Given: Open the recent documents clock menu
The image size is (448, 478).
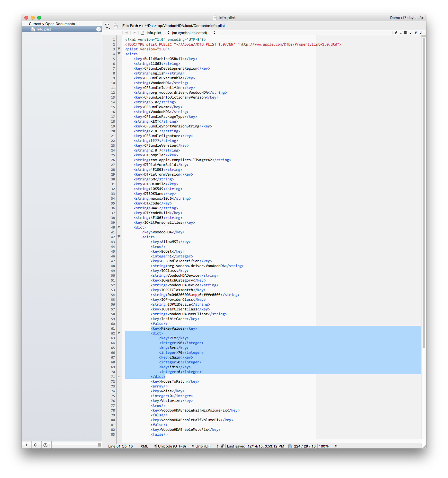Looking at the screenshot, I should point(47,445).
